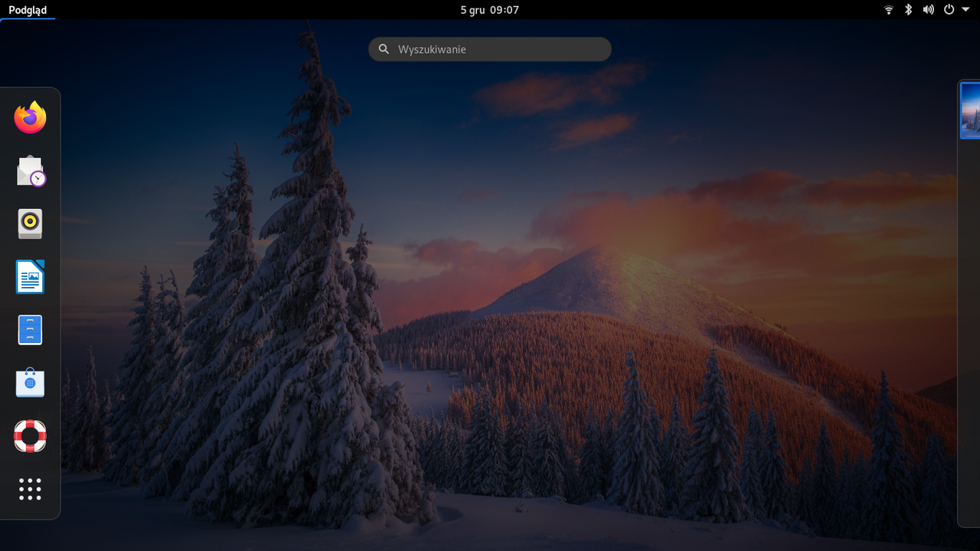Focus the Wyszukiwanie search field
This screenshot has height=551, width=980.
point(490,49)
